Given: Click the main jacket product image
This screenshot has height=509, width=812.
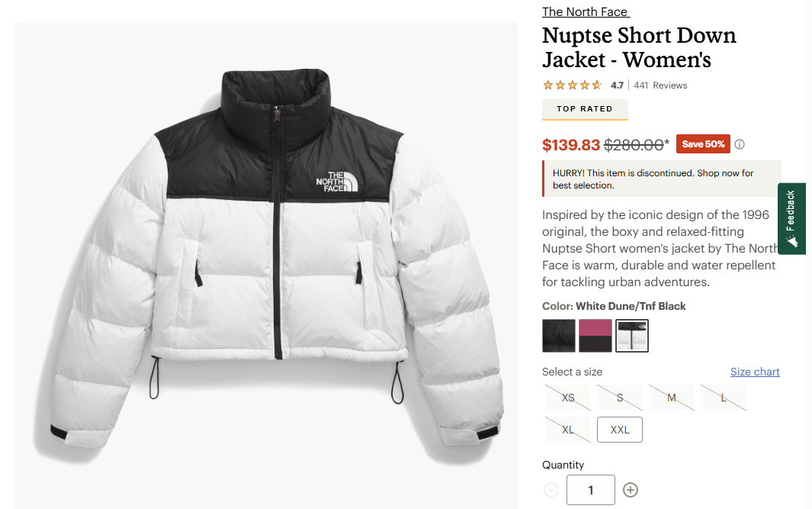Looking at the screenshot, I should tap(266, 265).
